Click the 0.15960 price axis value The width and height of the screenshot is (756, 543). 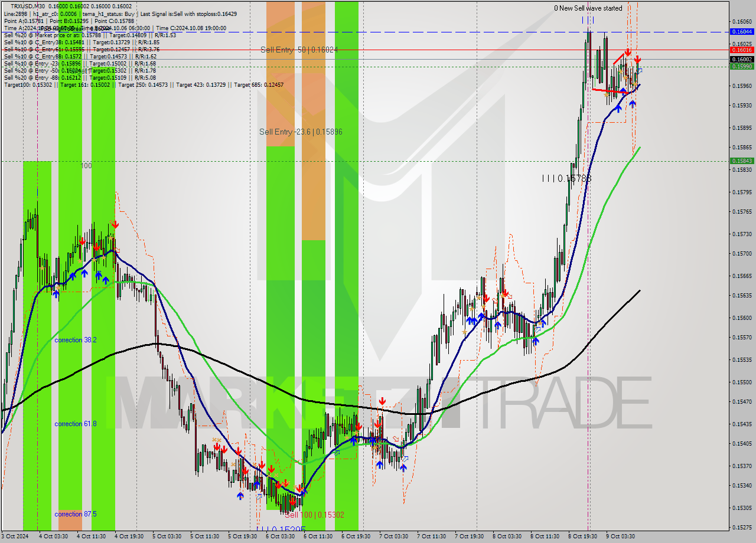pyautogui.click(x=742, y=86)
